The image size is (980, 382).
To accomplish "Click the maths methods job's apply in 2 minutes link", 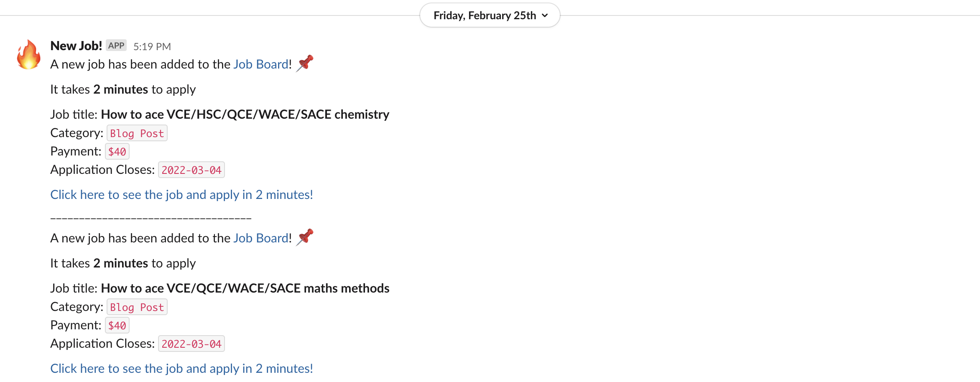I will (181, 369).
